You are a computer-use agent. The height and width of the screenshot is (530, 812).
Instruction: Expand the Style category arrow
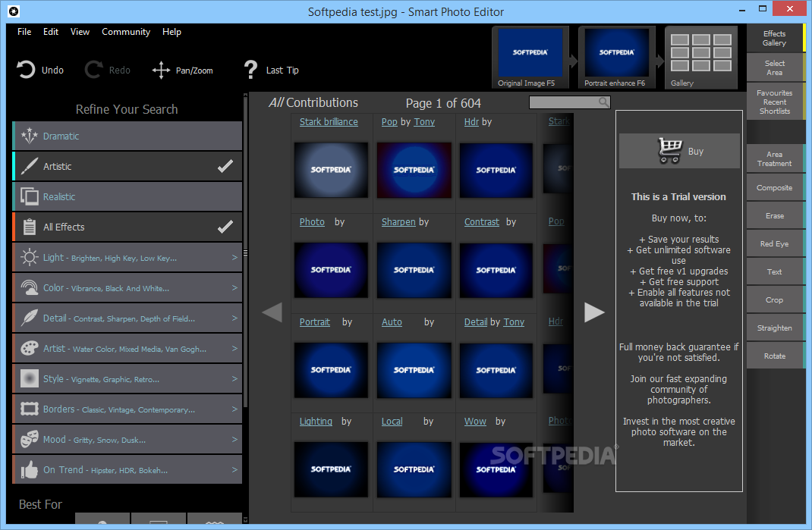click(234, 378)
